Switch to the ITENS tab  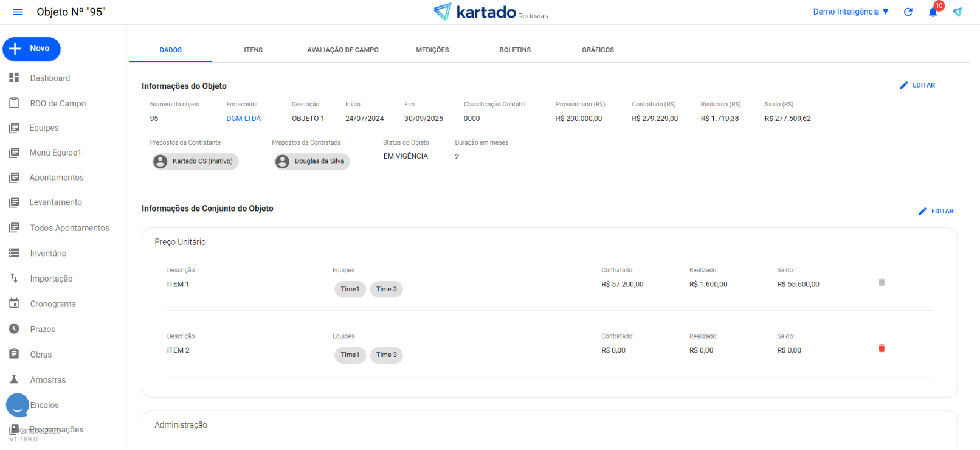coord(253,50)
